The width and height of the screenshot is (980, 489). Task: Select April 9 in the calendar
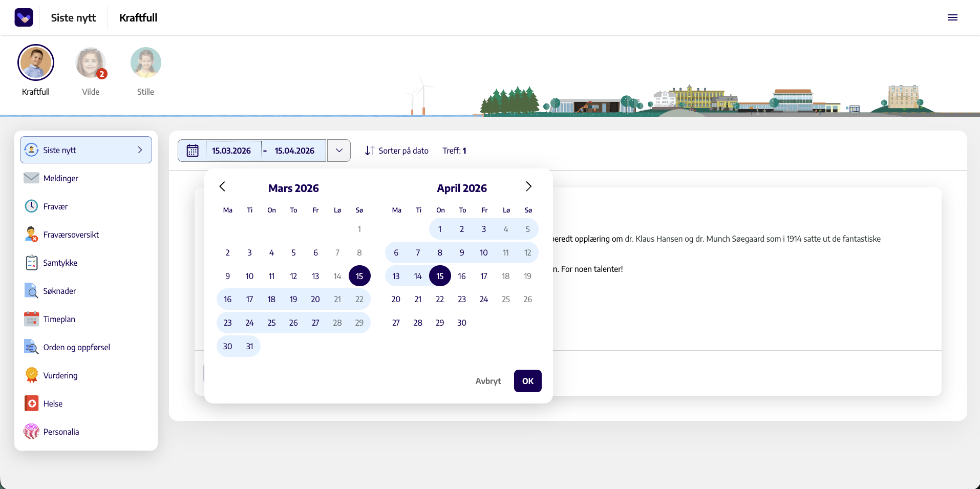pos(462,252)
